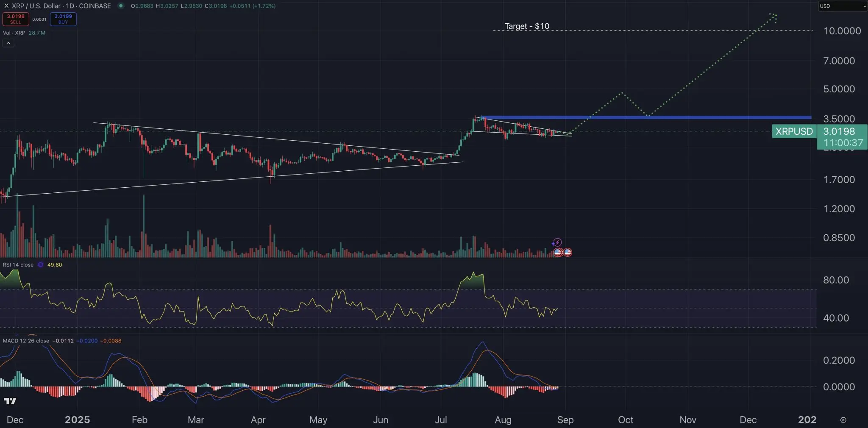Click the 2025 label on time axis
The width and height of the screenshot is (868, 428).
point(77,420)
